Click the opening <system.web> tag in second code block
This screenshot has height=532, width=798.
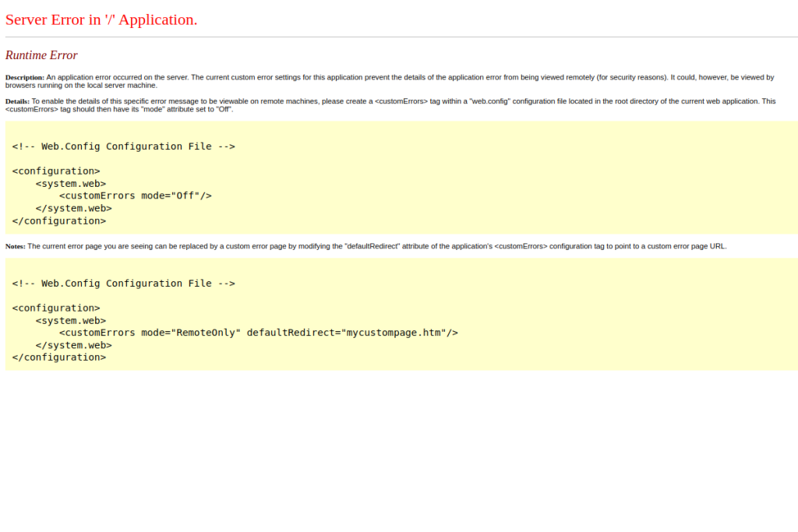pyautogui.click(x=71, y=320)
